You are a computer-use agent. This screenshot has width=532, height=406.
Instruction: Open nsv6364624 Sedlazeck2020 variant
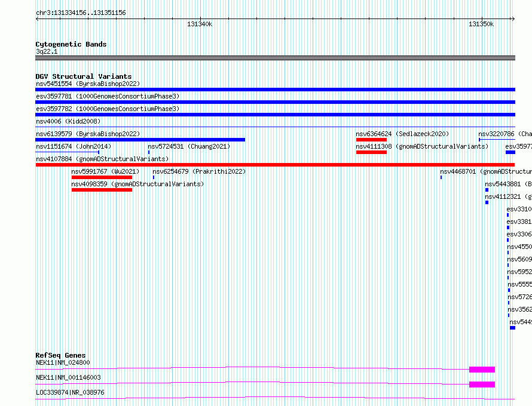click(402, 134)
